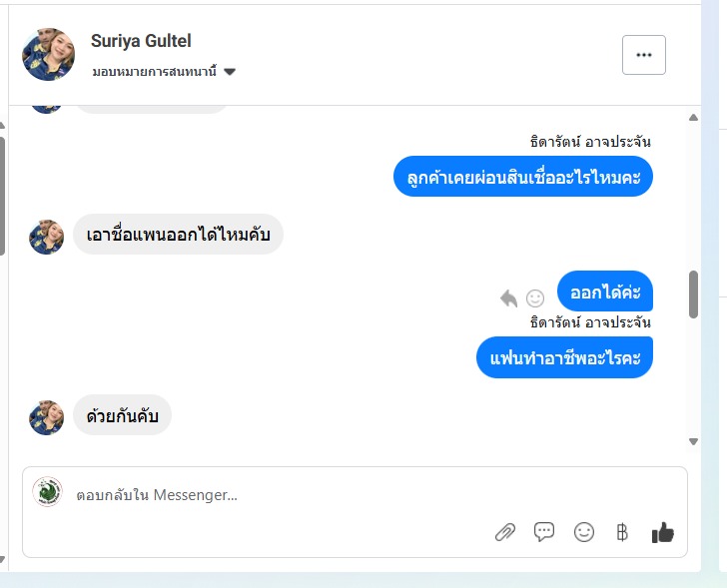Click the baht payment request icon

coord(623,532)
